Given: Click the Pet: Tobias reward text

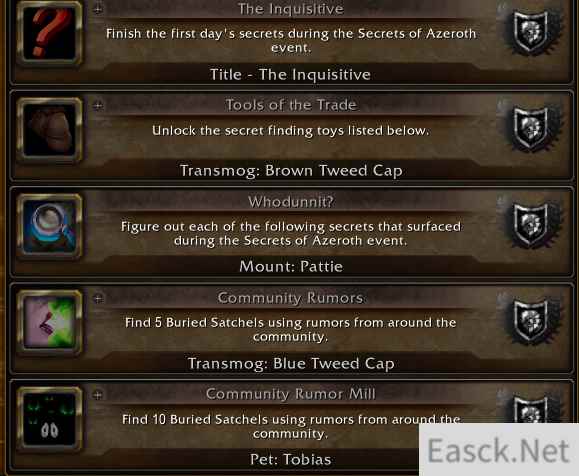Looking at the screenshot, I should pos(291,459).
